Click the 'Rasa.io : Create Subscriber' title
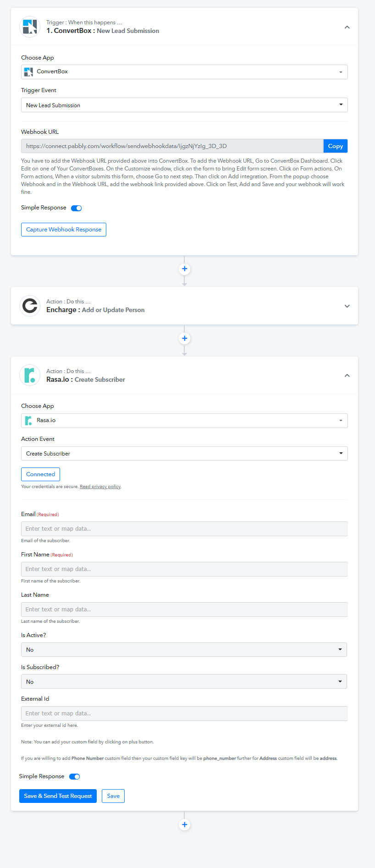This screenshot has height=868, width=375. click(86, 379)
